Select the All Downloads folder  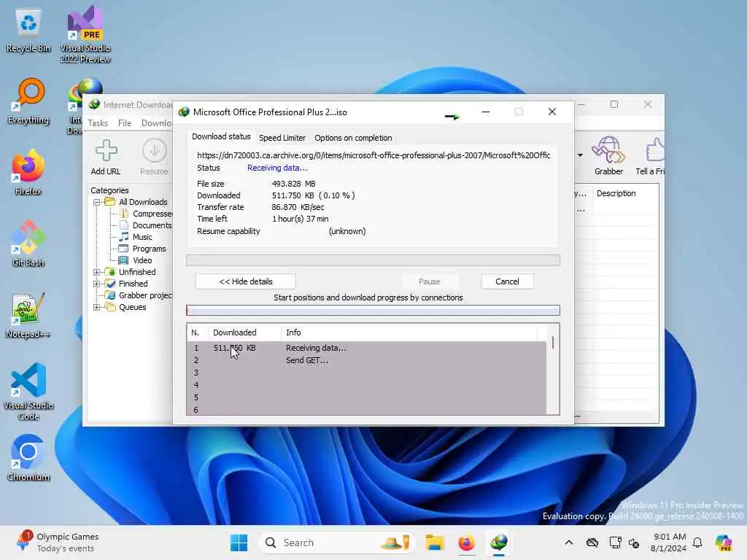tap(136, 202)
